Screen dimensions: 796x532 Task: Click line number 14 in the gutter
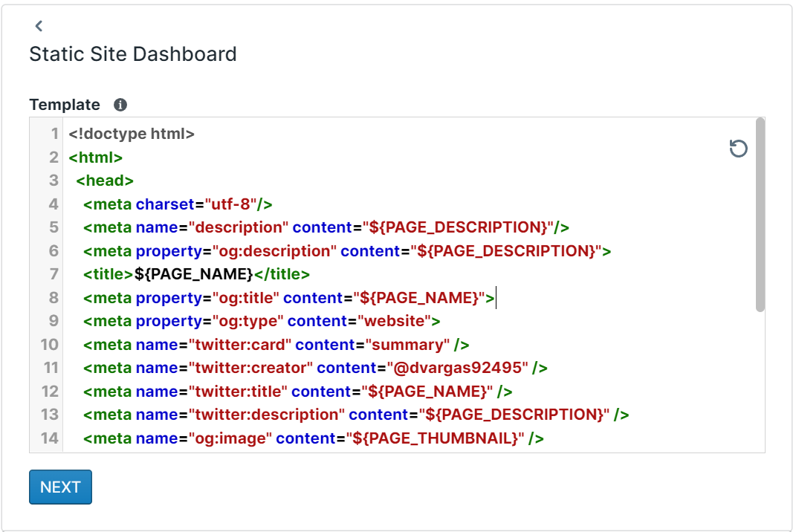[49, 438]
